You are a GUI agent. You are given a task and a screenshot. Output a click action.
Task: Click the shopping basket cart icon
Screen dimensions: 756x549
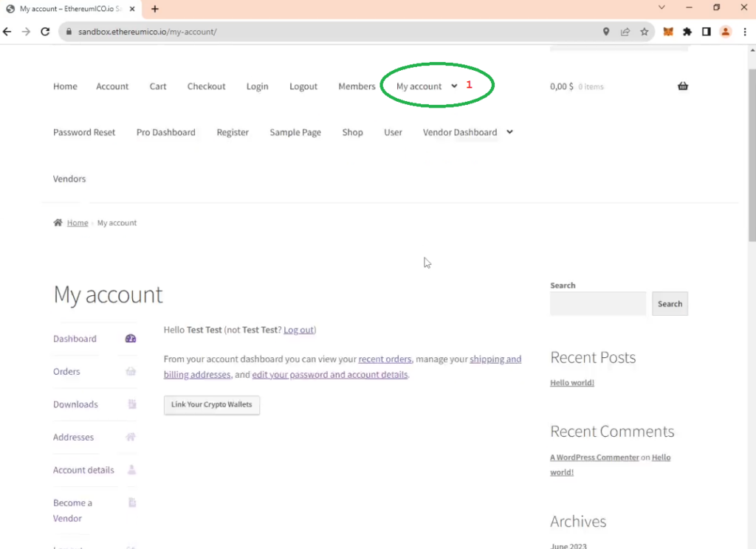pyautogui.click(x=682, y=86)
